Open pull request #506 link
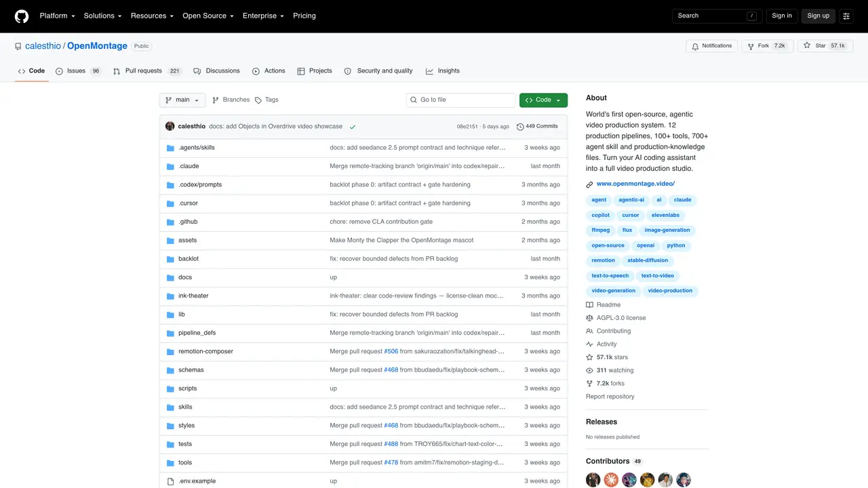 click(391, 351)
